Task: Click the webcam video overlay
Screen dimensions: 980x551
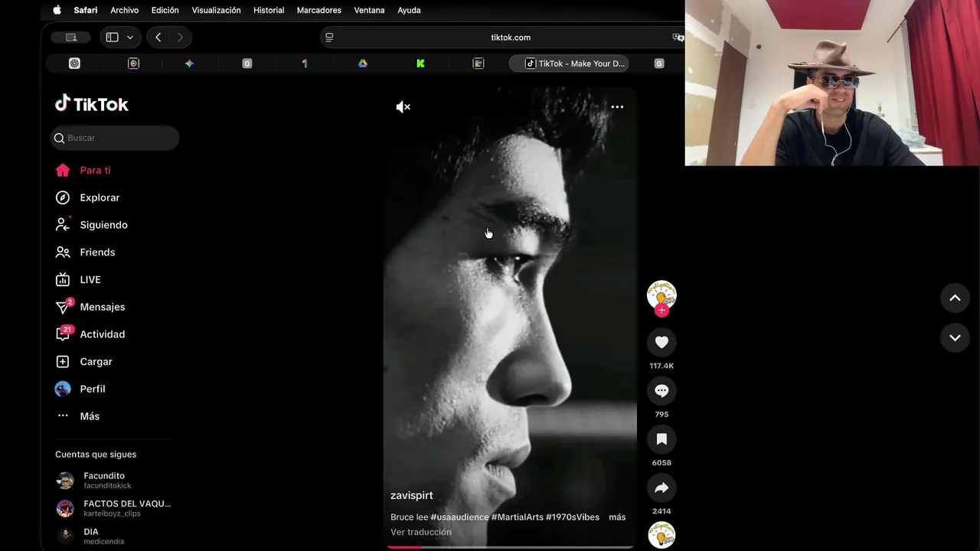Action: click(x=832, y=83)
